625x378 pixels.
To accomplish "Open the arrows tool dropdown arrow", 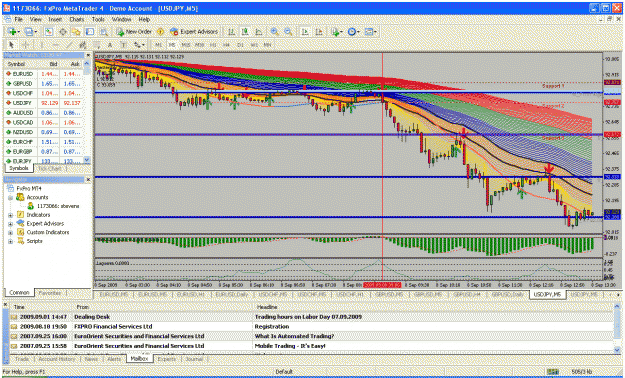I will [143, 45].
